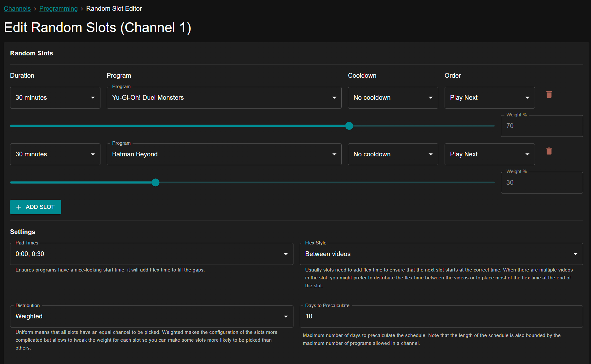Focus the Days to Precalculate field

coord(441,316)
